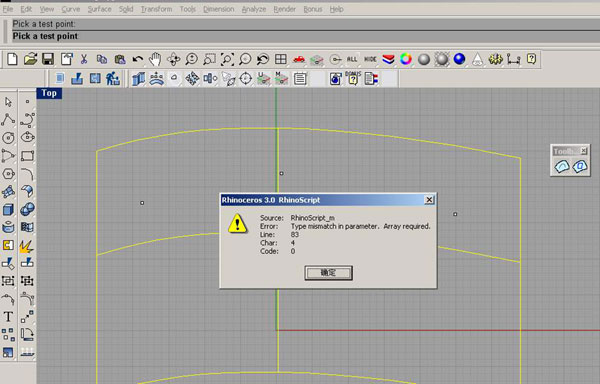This screenshot has width=600, height=384.
Task: Open the color wheel icon
Action: coord(406,59)
